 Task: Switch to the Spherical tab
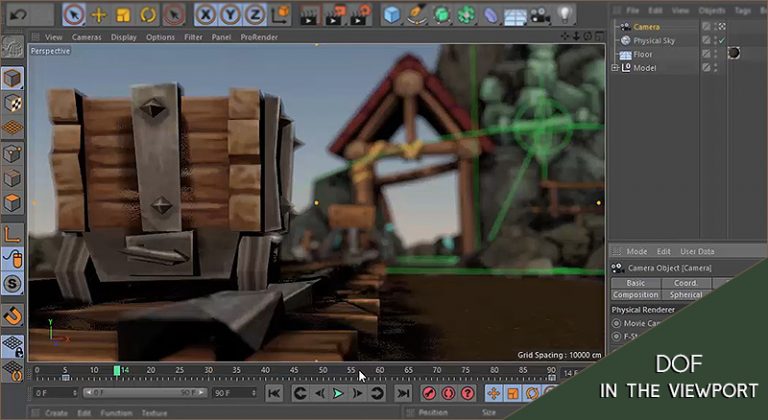(686, 295)
